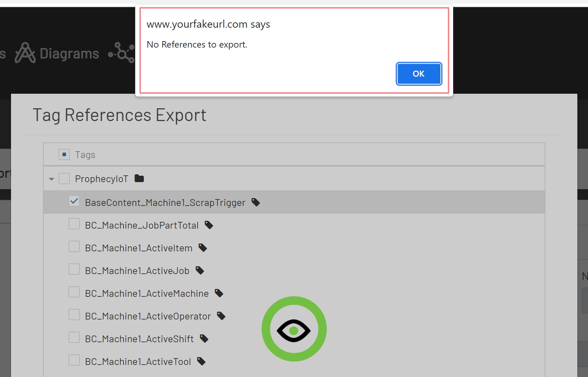588x377 pixels.
Task: Click tag icon beside BC_Machine_JobPartTotal
Action: point(209,225)
